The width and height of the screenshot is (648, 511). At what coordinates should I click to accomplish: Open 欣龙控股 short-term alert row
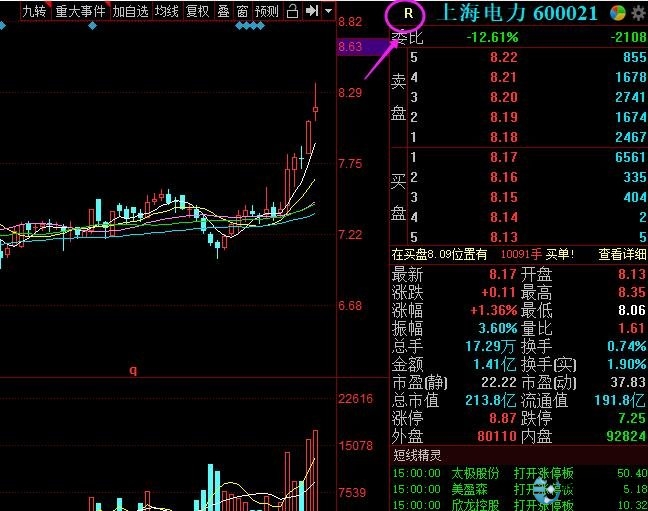[519, 505]
